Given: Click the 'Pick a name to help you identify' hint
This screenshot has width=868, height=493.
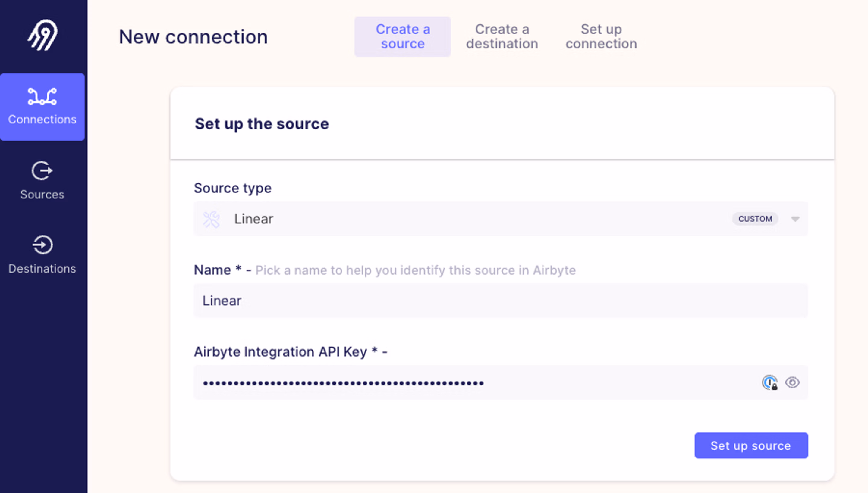Looking at the screenshot, I should (x=415, y=270).
